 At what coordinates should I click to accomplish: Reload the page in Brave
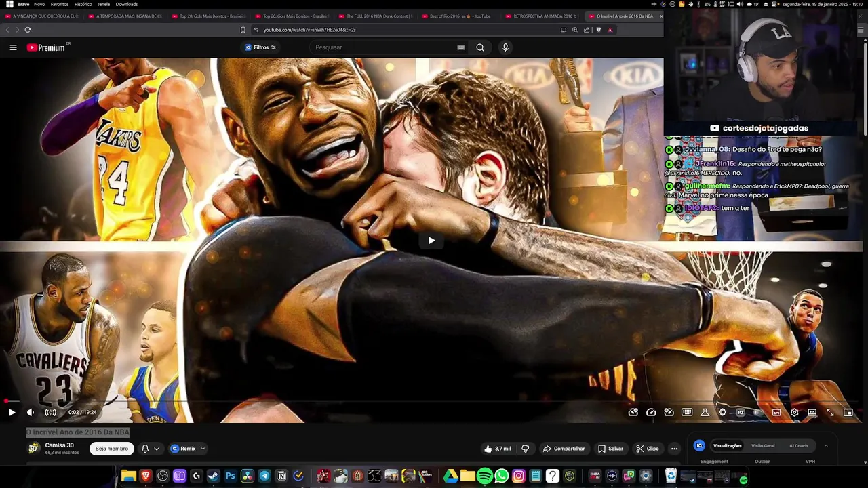[28, 30]
